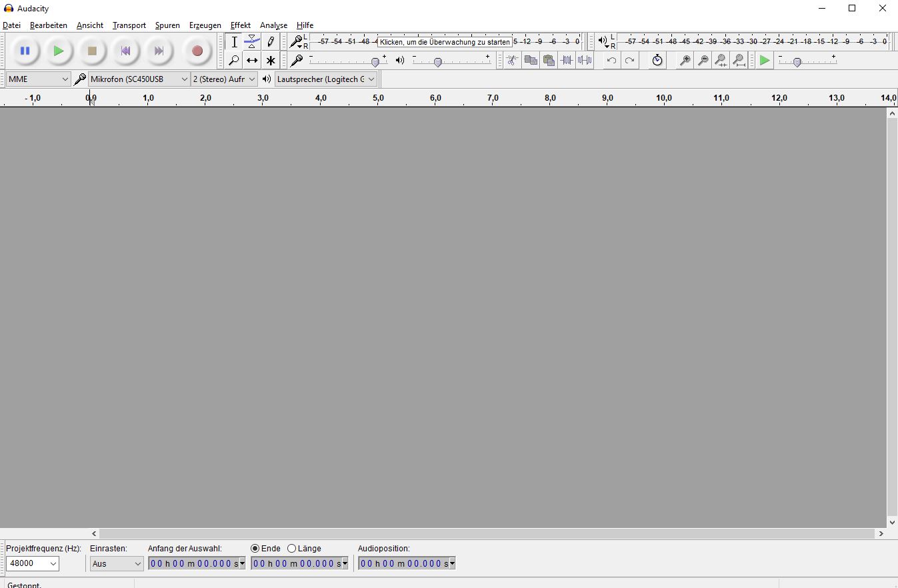Click the Undo arrow icon
Image resolution: width=898 pixels, height=588 pixels.
pos(611,61)
